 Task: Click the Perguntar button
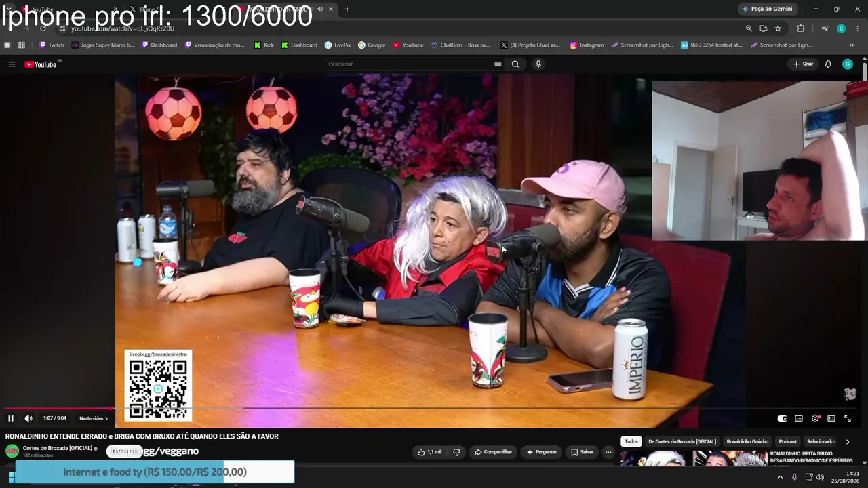541,452
